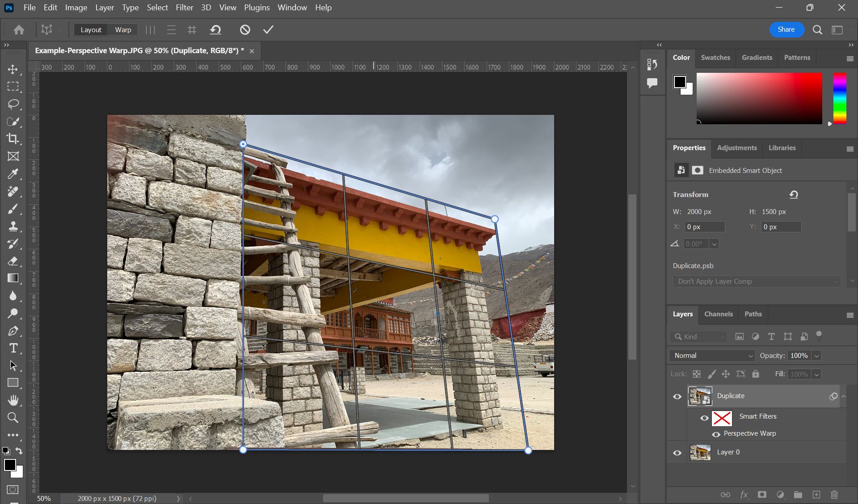Switch to the Adjustments tab

pyautogui.click(x=737, y=148)
